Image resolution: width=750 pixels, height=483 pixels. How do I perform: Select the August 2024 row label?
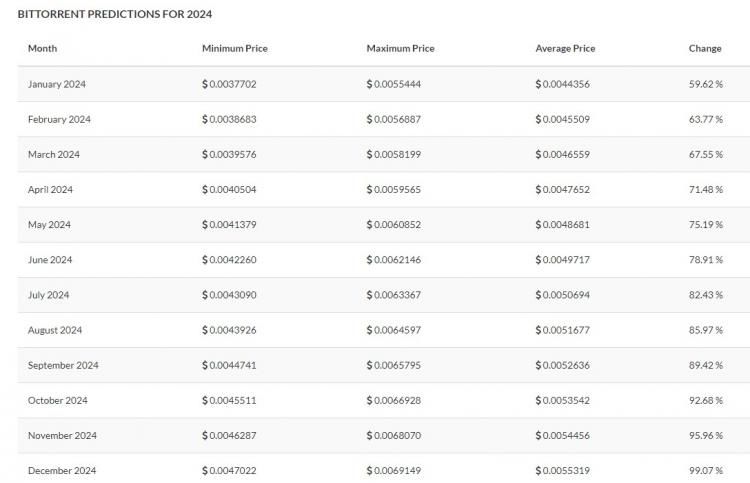[55, 330]
